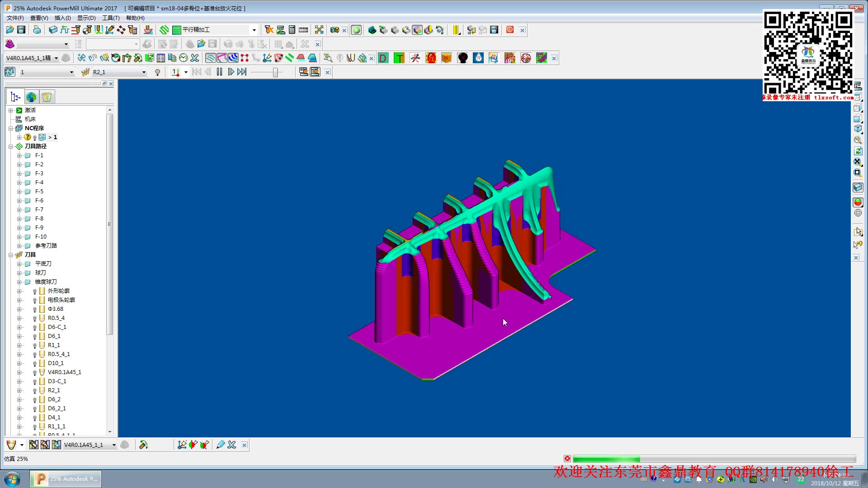Click the simulation speed slider handle

click(275, 72)
